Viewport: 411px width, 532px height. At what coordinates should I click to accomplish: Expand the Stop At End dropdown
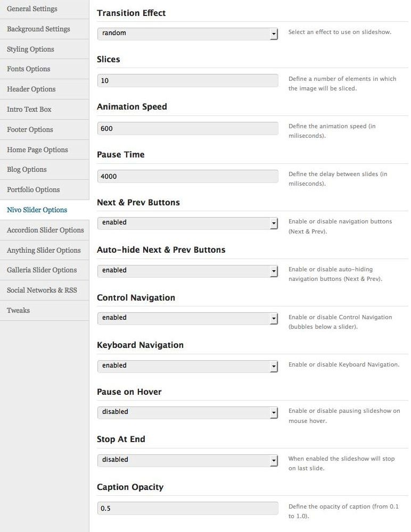(187, 460)
